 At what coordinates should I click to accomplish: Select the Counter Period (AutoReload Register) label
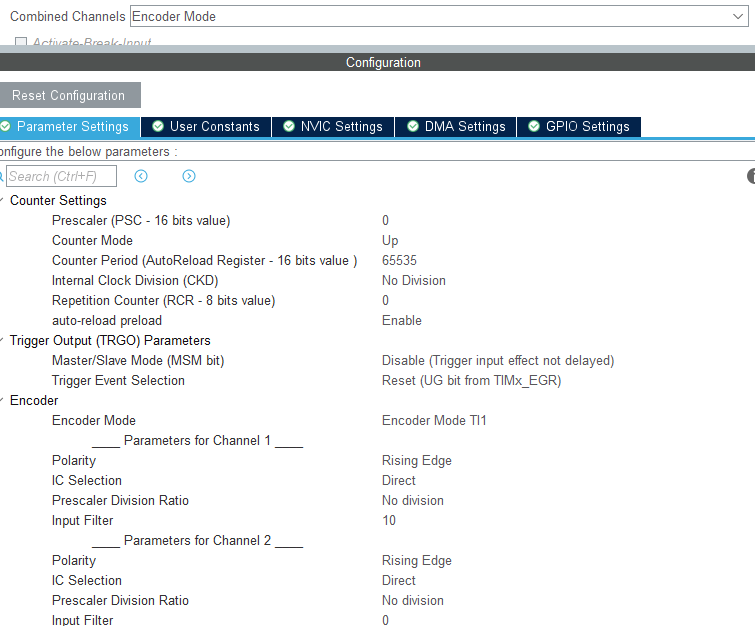pyautogui.click(x=205, y=261)
